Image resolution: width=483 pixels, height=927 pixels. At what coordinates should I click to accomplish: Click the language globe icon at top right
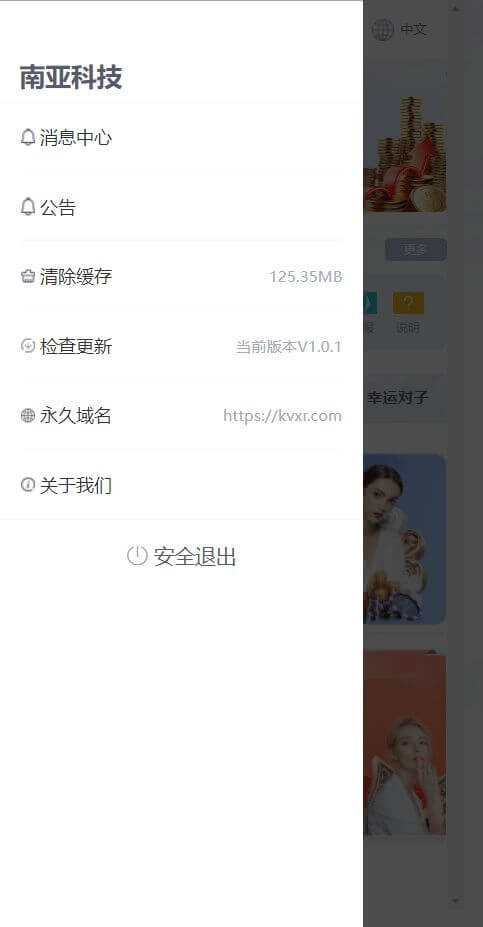pyautogui.click(x=382, y=29)
